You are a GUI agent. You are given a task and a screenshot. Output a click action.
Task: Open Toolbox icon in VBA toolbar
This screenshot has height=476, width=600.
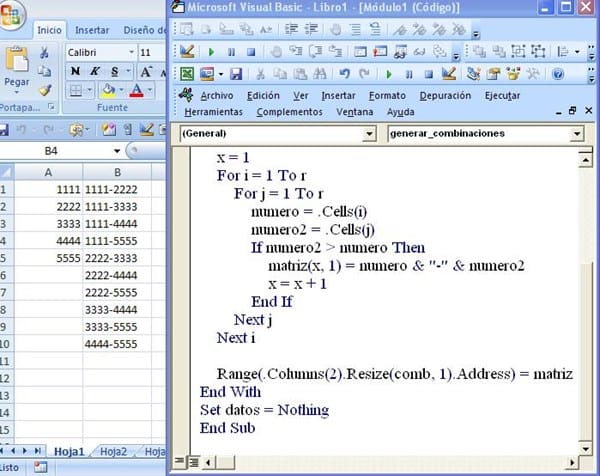pos(533,73)
